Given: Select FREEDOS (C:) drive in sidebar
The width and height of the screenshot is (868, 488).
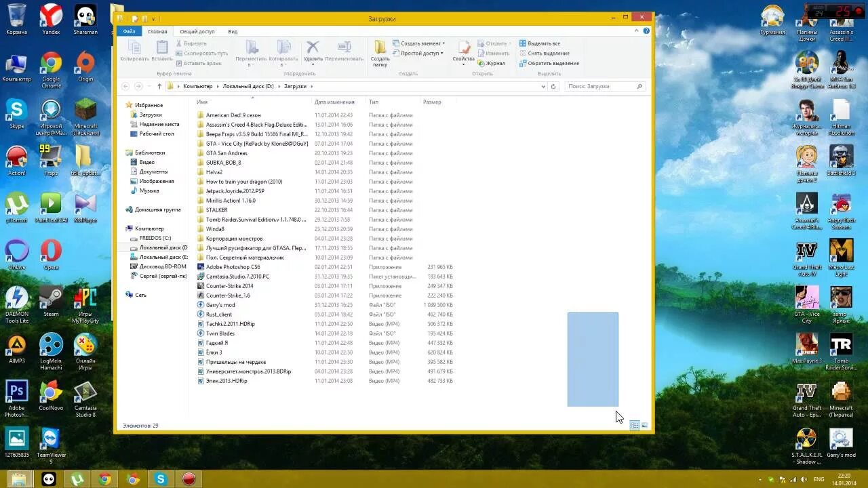Looking at the screenshot, I should [x=155, y=238].
